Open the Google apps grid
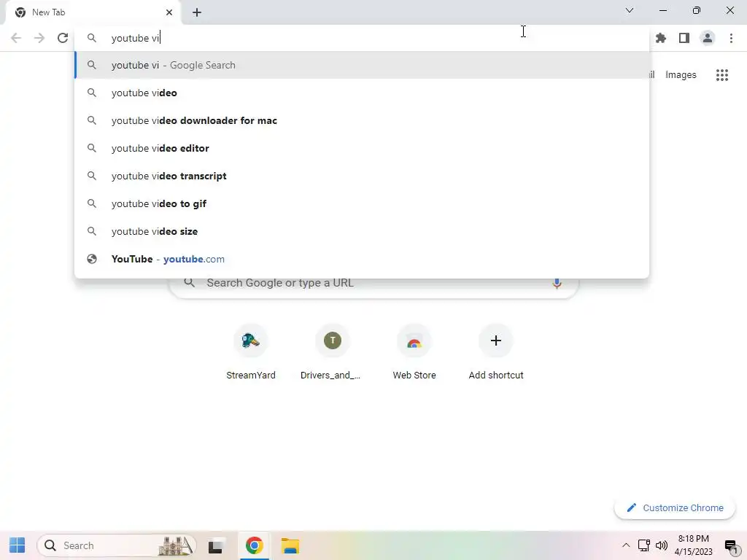747x560 pixels. coord(721,75)
